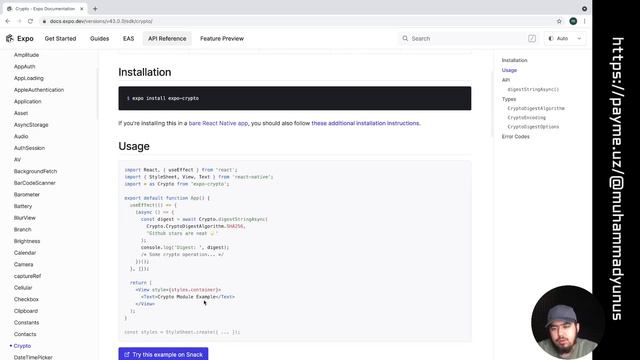Viewport: 640px width, 360px height.
Task: Jump to Usage in page outline
Action: click(509, 70)
